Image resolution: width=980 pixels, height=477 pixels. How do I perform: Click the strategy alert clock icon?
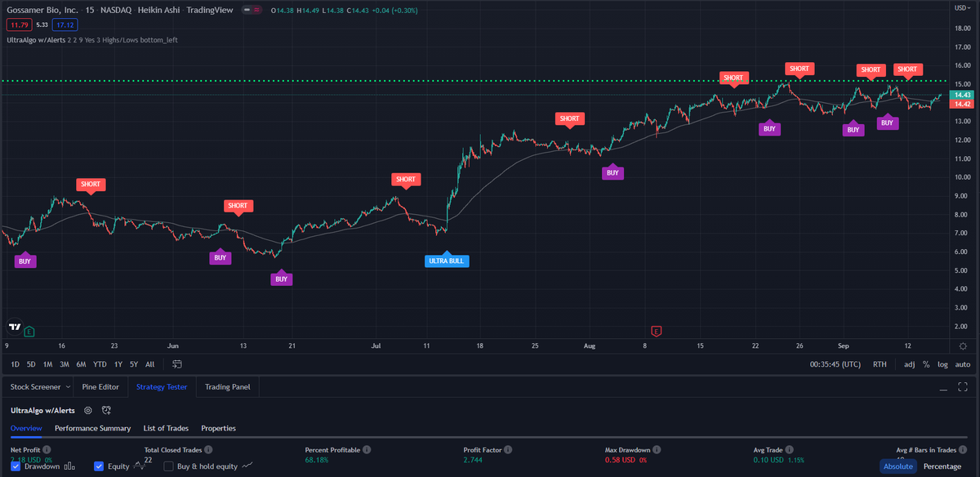click(106, 410)
